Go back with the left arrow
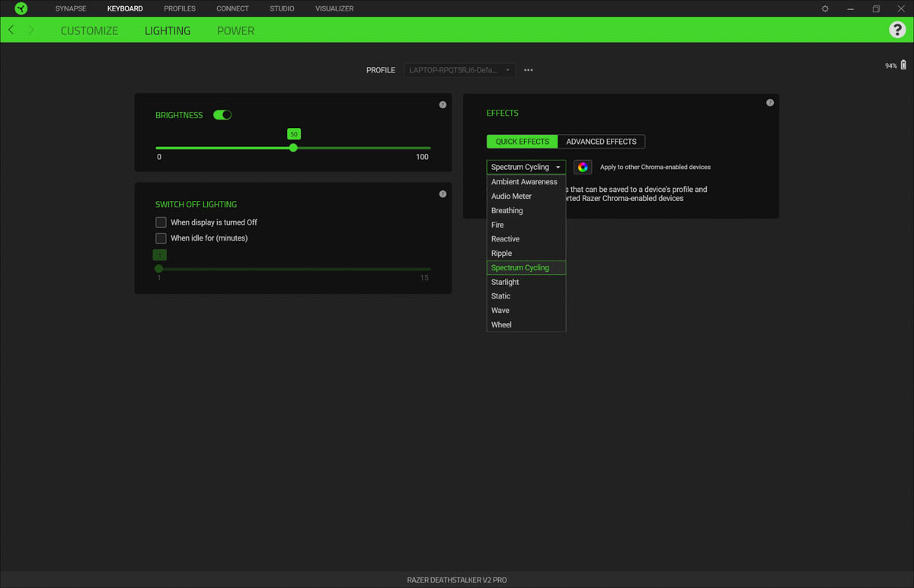The image size is (914, 588). coord(11,30)
